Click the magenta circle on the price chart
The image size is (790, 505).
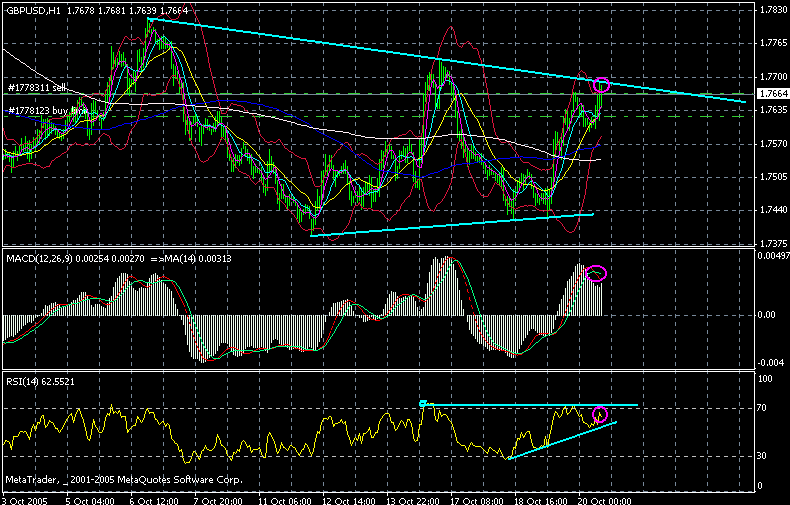coord(602,85)
